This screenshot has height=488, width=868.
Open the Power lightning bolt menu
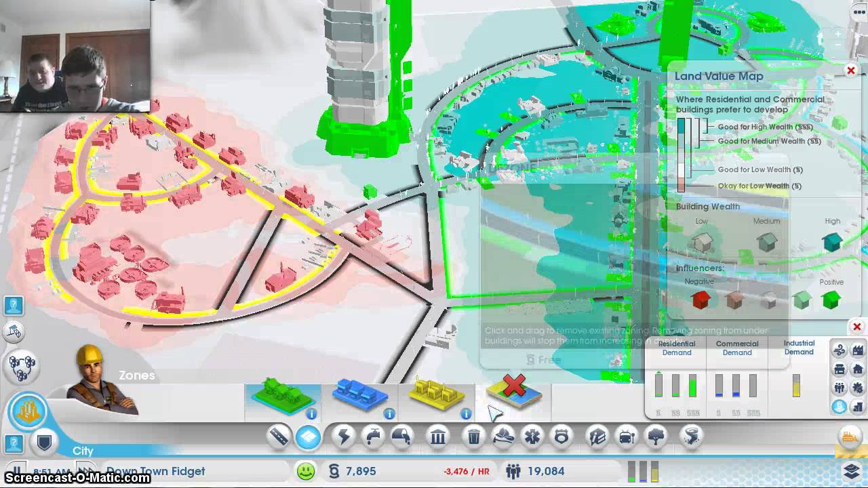click(x=344, y=437)
